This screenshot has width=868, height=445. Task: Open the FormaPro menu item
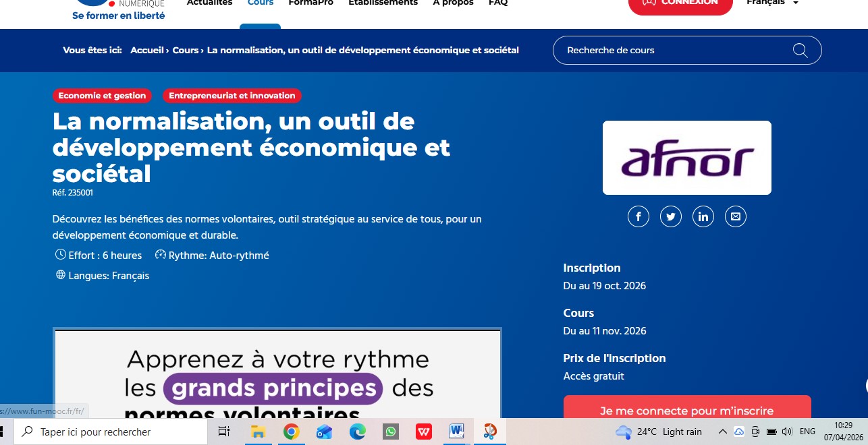[x=310, y=3]
